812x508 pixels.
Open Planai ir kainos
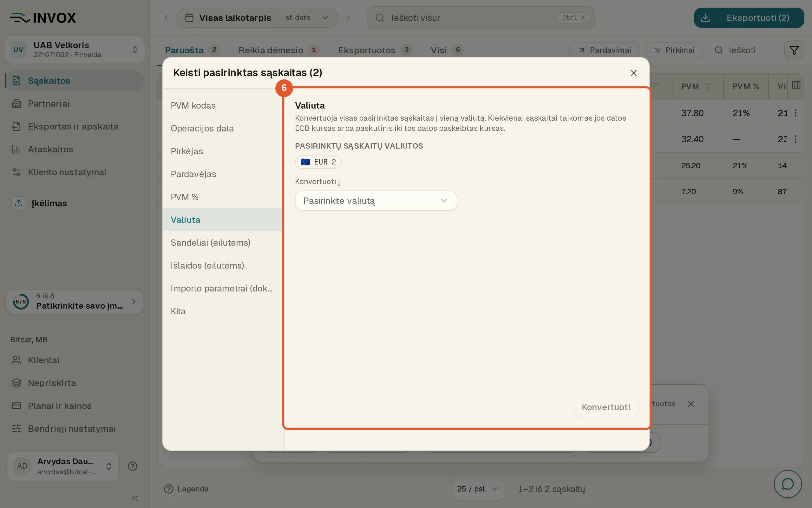click(75, 406)
